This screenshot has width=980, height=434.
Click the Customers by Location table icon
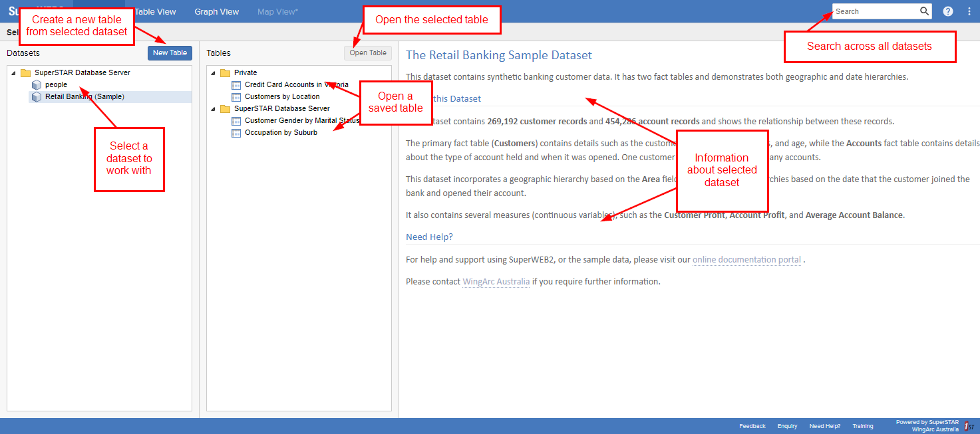click(x=236, y=96)
